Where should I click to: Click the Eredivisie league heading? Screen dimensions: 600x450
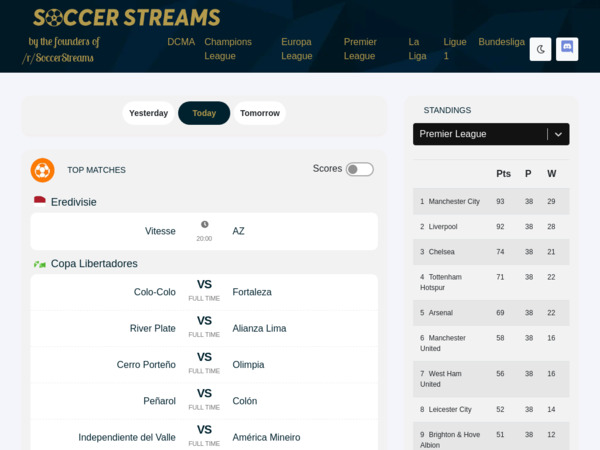pos(73,202)
